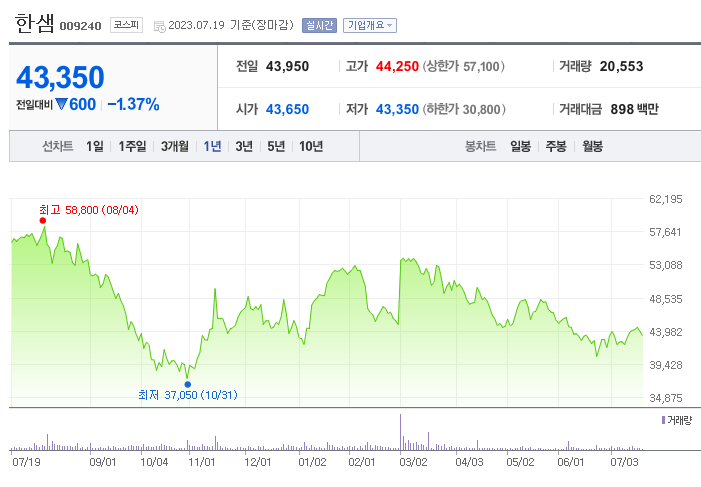
Task: Open the 일봉 daily candle chart
Action: click(520, 146)
